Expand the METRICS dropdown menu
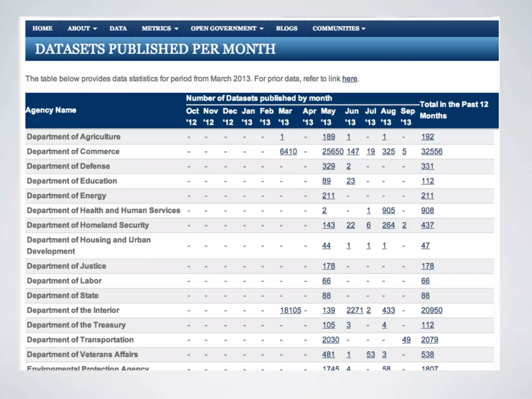 pos(176,29)
